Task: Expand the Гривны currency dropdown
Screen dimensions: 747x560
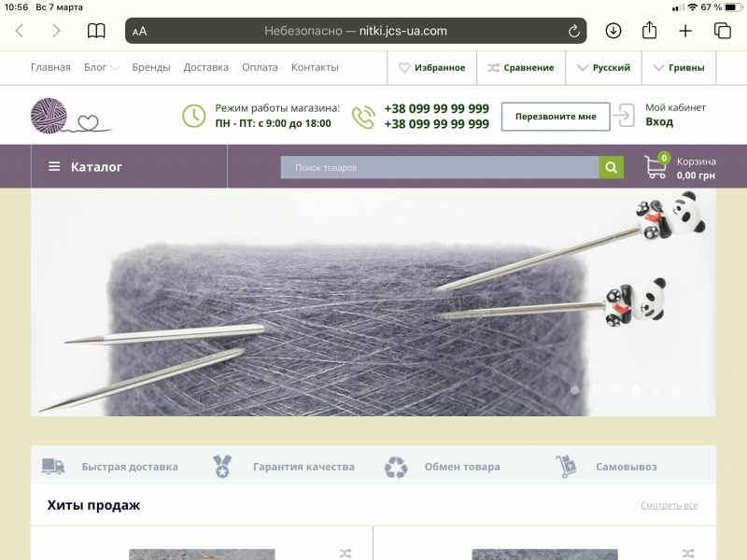Action: [x=679, y=67]
